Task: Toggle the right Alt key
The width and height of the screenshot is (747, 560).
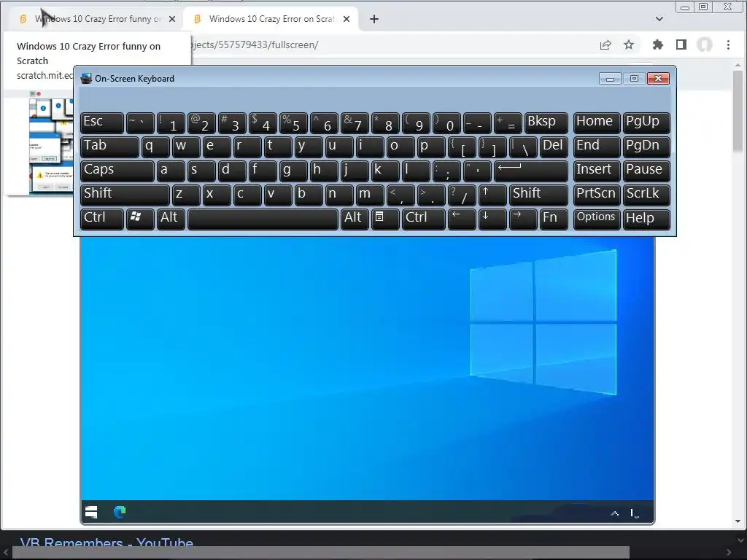Action: pyautogui.click(x=355, y=219)
